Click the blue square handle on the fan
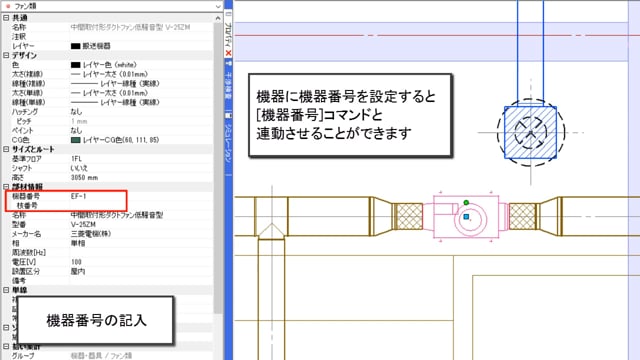This screenshot has width=640, height=360. [x=466, y=217]
